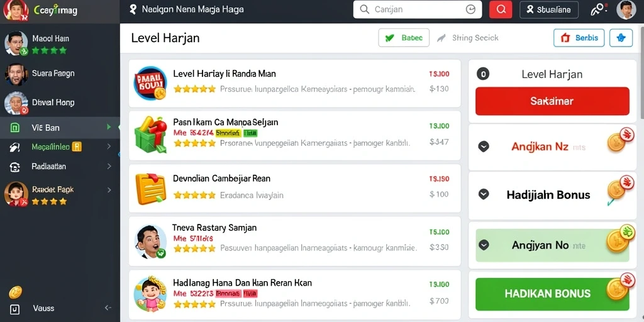Click the Serbis button
The image size is (644, 322).
click(x=579, y=38)
